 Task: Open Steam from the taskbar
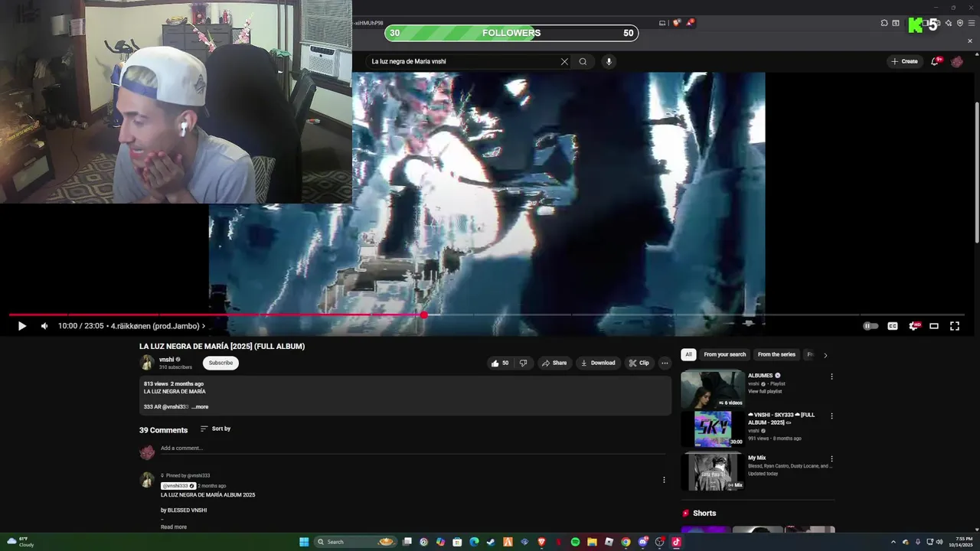(491, 542)
